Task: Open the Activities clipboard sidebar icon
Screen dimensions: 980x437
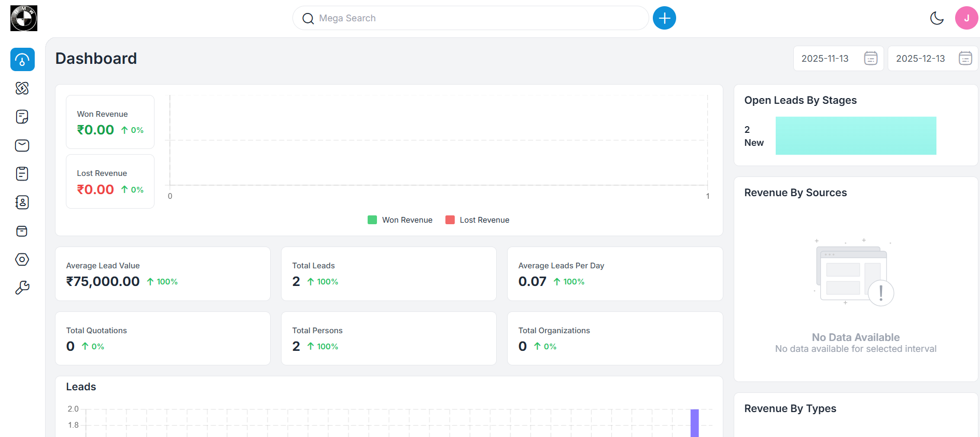Action: [22, 174]
